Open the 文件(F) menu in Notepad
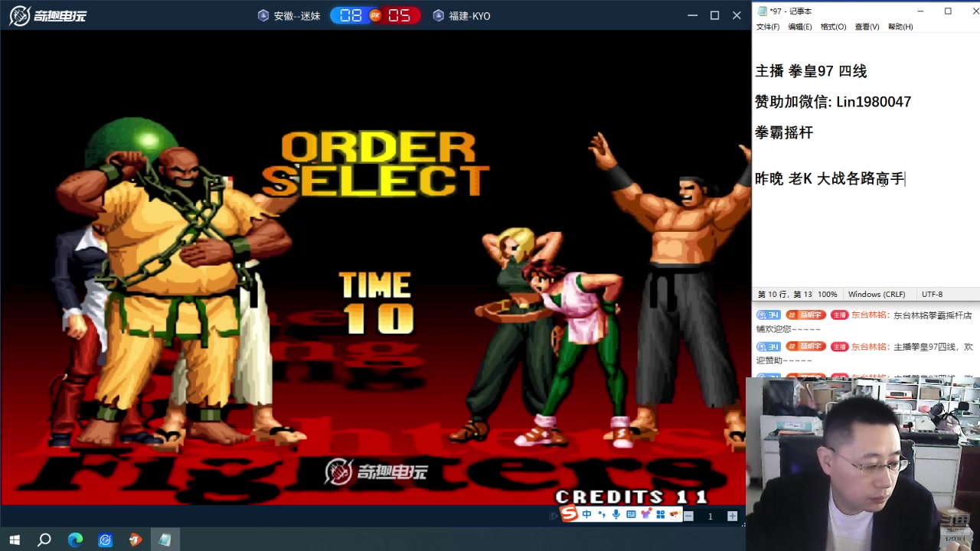980x551 pixels. pos(768,27)
